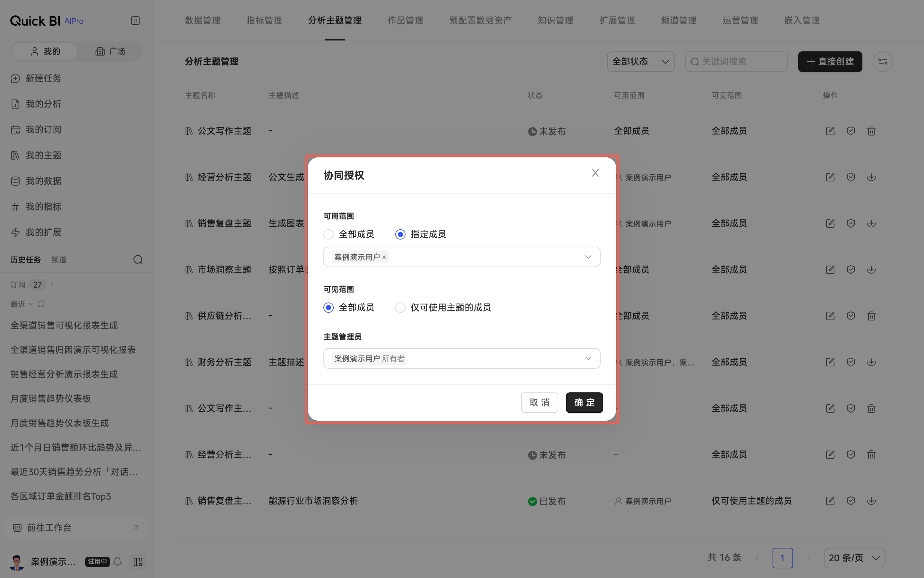Switch to 嵌入管理 tab
Image resolution: width=924 pixels, height=578 pixels.
pos(802,20)
